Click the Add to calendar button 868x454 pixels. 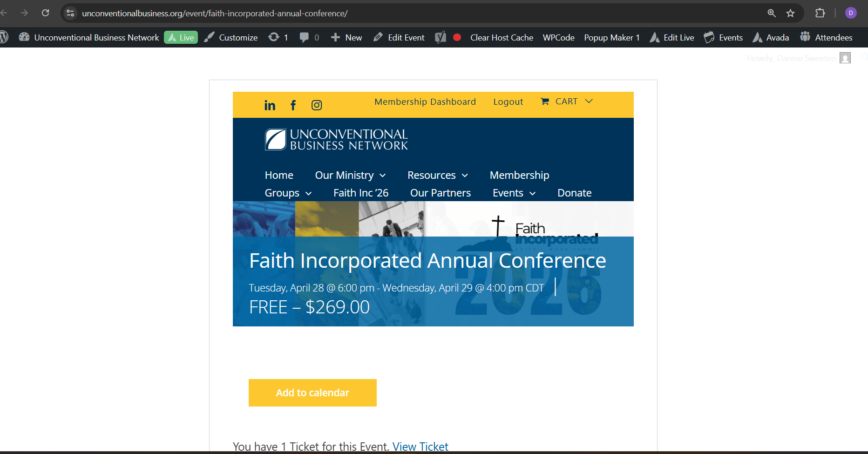(312, 393)
